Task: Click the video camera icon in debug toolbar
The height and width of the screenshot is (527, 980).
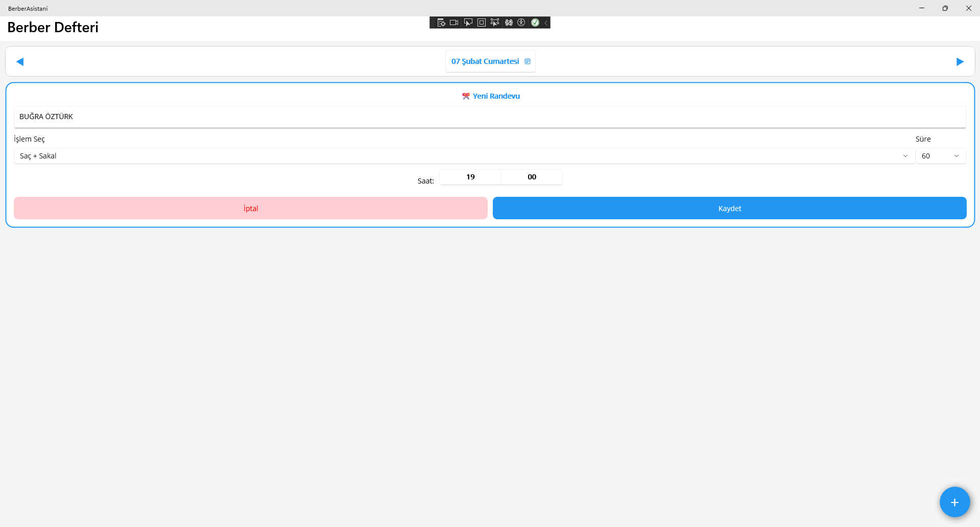Action: (454, 22)
